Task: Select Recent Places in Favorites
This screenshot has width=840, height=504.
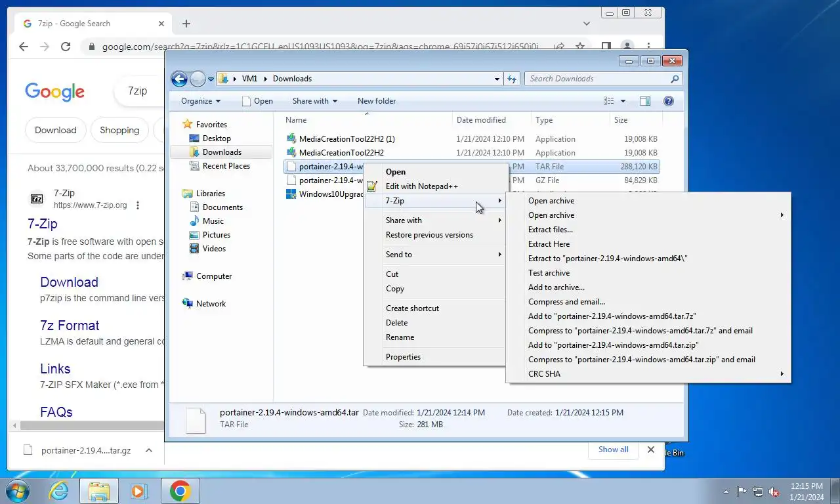Action: (226, 166)
